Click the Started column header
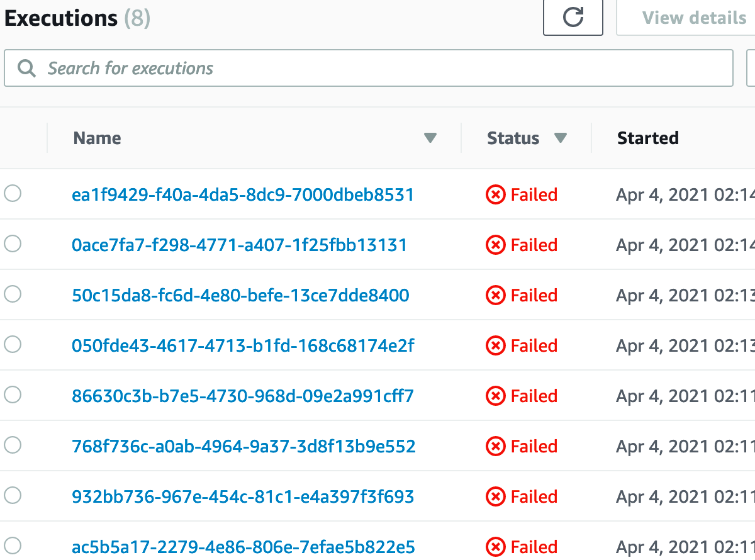Screen dimensions: 755x560 [x=647, y=138]
